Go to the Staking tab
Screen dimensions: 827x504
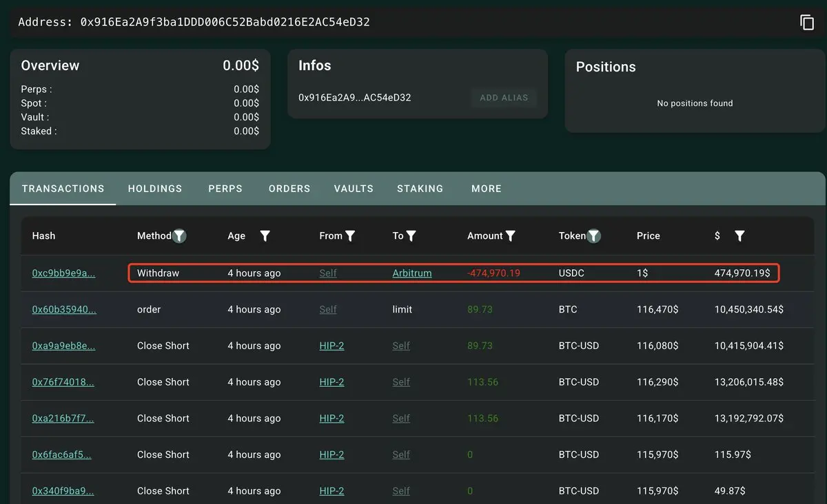(420, 189)
